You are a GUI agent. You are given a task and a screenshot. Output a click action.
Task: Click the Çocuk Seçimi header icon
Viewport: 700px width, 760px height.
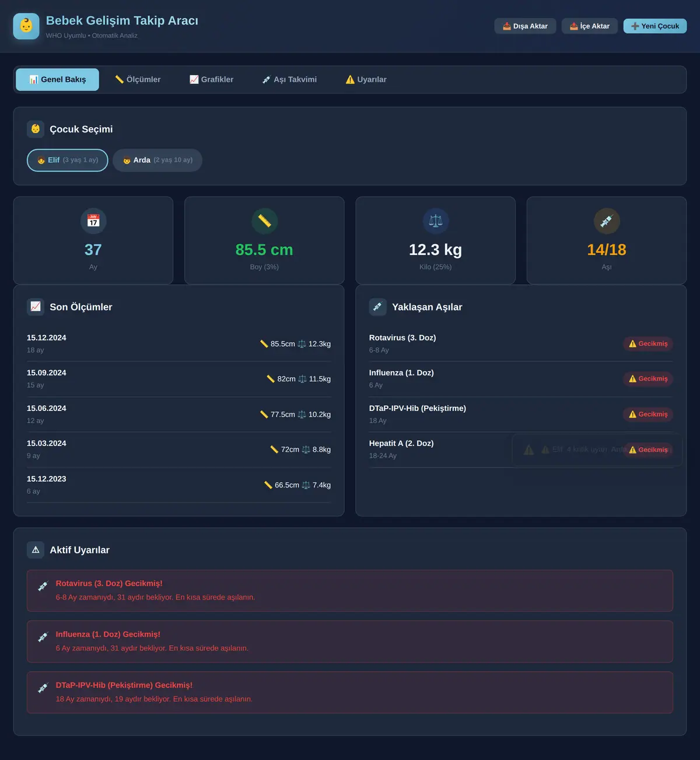(36, 129)
